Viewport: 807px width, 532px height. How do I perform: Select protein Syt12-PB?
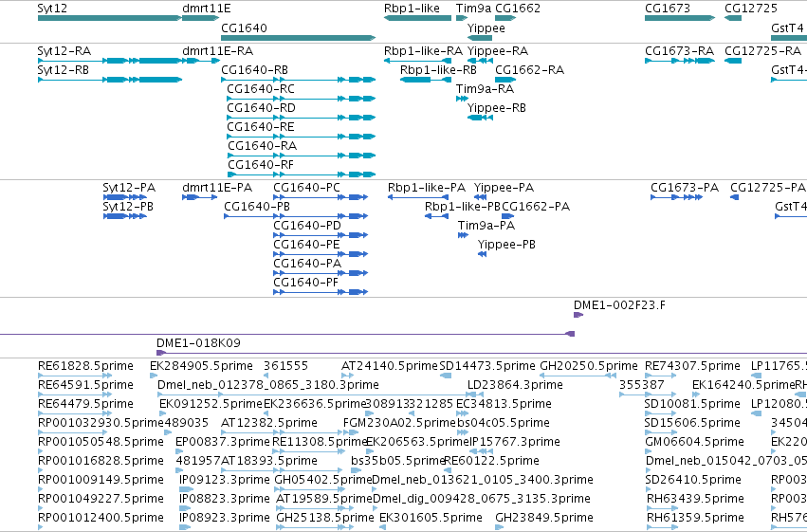point(125,216)
